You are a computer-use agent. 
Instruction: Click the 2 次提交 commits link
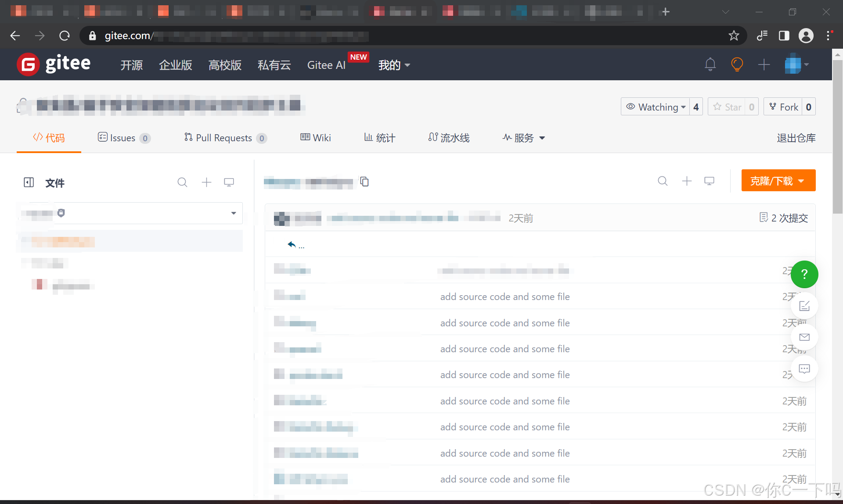click(784, 218)
